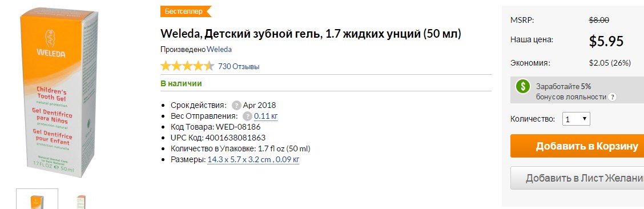Click the В наличии availability label
Viewport: 644px width, 209px height.
[x=181, y=84]
